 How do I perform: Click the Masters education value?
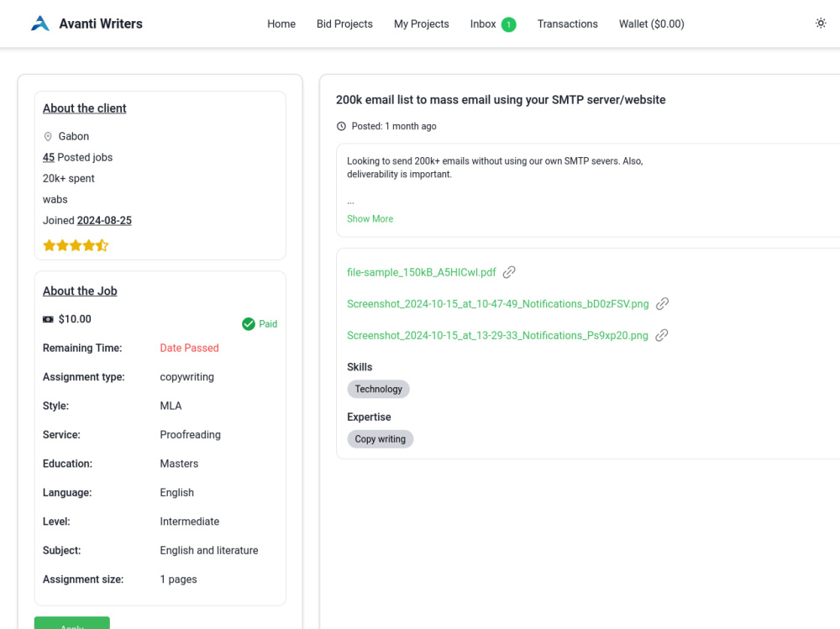pos(179,464)
